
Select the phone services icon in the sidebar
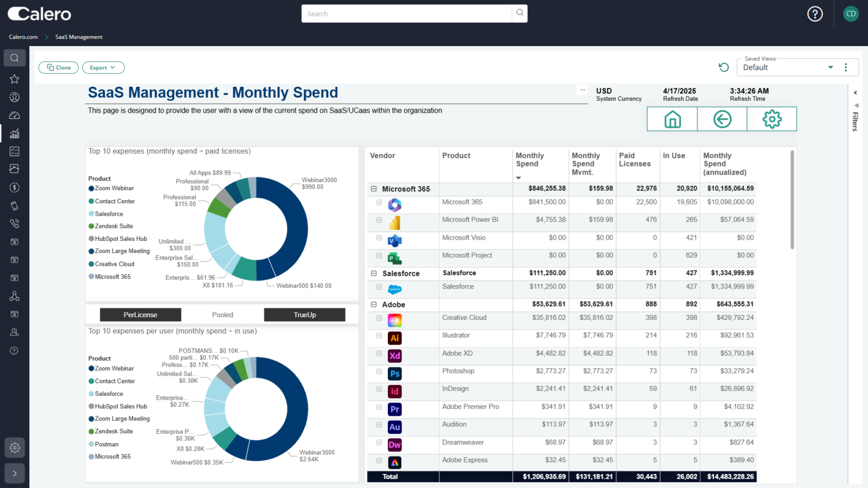[15, 223]
